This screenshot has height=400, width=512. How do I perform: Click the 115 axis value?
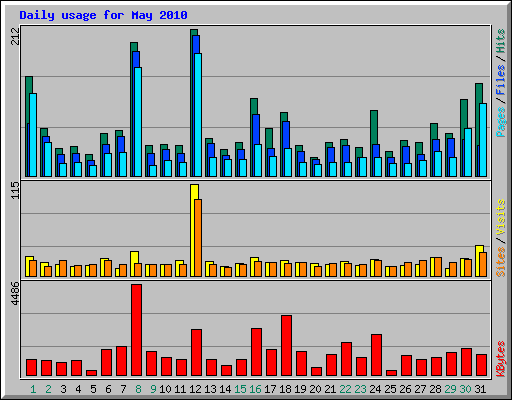click(x=15, y=190)
